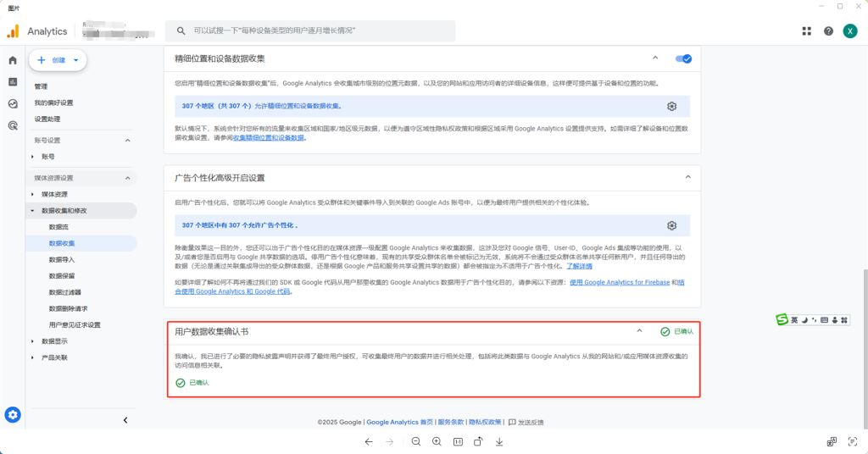The height and width of the screenshot is (454, 868).
Task: Open 服务条款 footer link
Action: click(451, 423)
